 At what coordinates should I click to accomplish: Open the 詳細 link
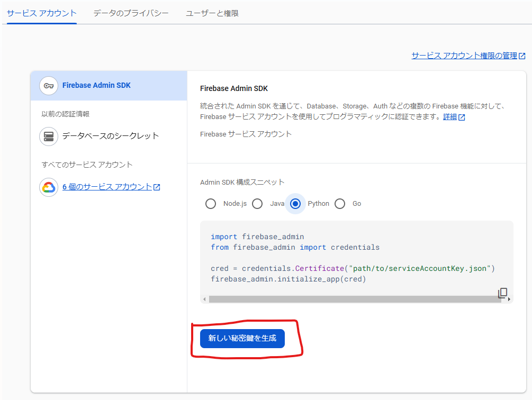450,116
